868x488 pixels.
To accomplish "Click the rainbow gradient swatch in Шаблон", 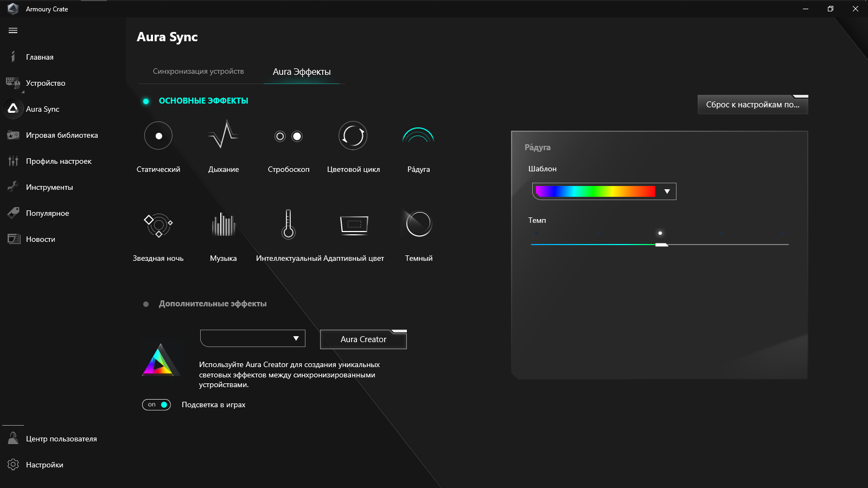I will (x=595, y=191).
